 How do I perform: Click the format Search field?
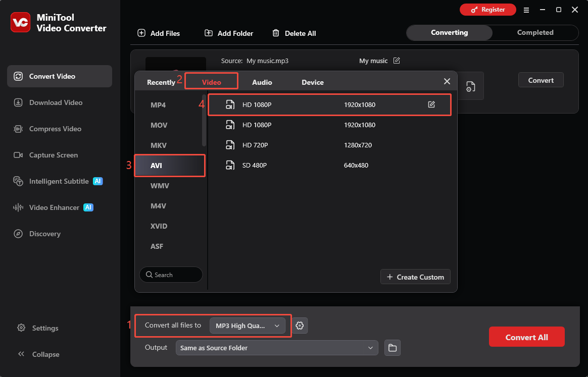pyautogui.click(x=171, y=275)
